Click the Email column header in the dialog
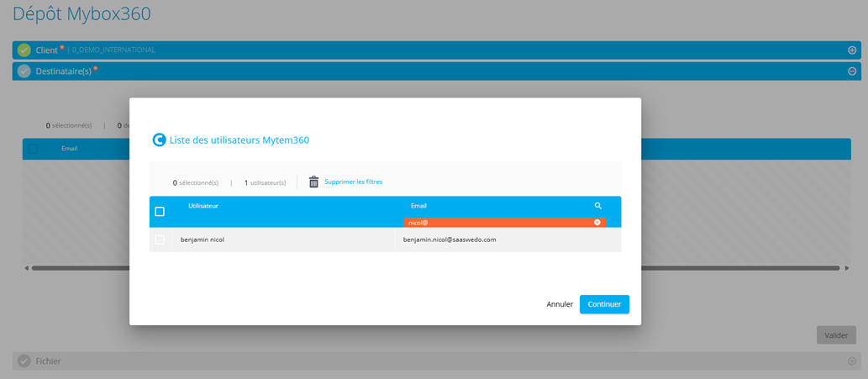The height and width of the screenshot is (379, 868). pyautogui.click(x=418, y=206)
